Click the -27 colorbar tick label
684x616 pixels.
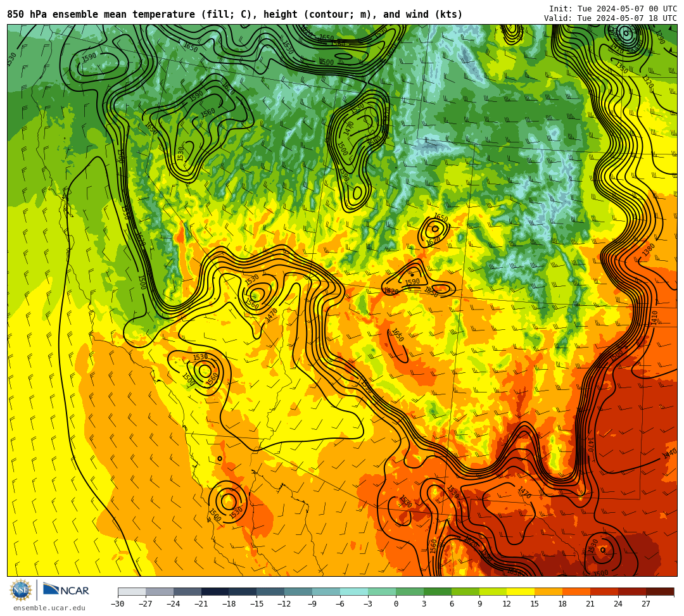click(x=146, y=604)
